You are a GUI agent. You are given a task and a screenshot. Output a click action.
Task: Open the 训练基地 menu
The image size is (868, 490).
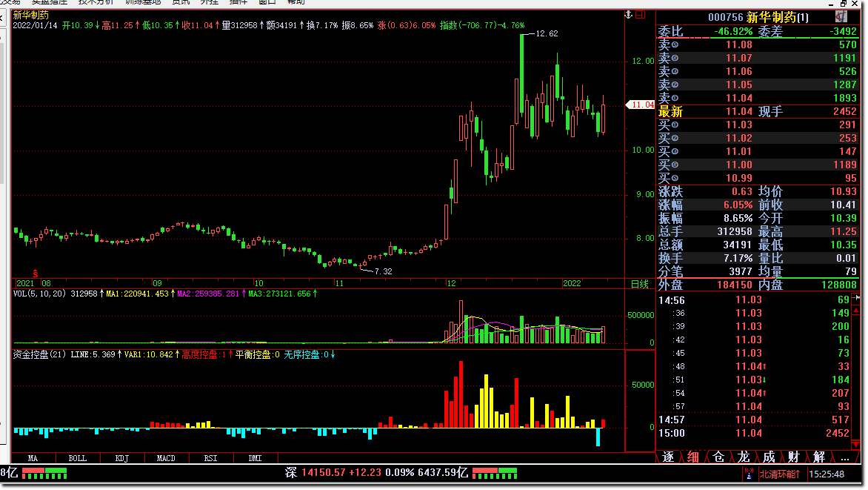(x=143, y=2)
